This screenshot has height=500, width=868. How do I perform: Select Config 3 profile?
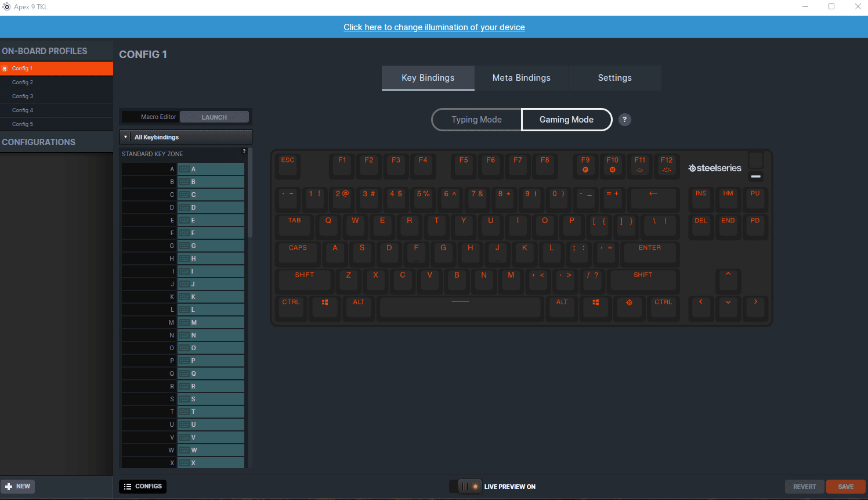[56, 96]
